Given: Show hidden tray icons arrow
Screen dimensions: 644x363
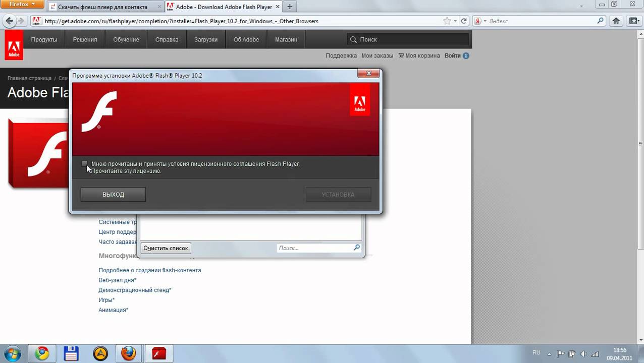Looking at the screenshot, I should pos(550,353).
